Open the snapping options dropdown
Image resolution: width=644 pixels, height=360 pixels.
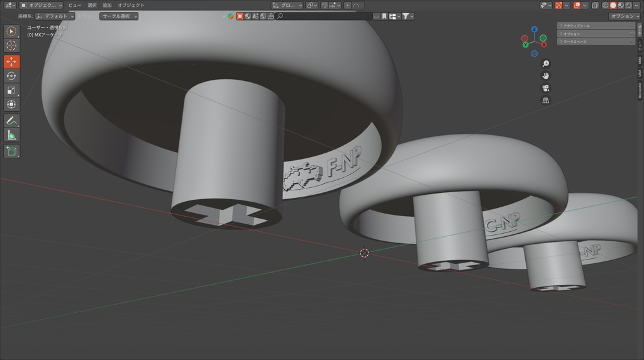[x=335, y=5]
